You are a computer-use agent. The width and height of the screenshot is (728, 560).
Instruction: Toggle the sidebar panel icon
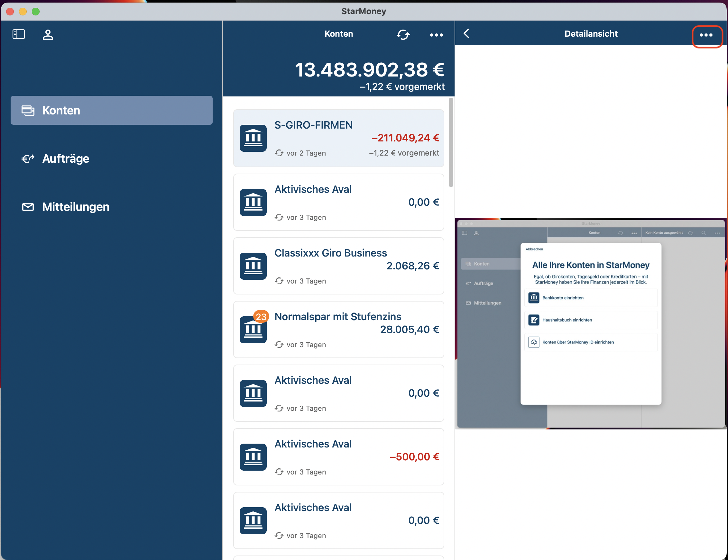point(19,34)
